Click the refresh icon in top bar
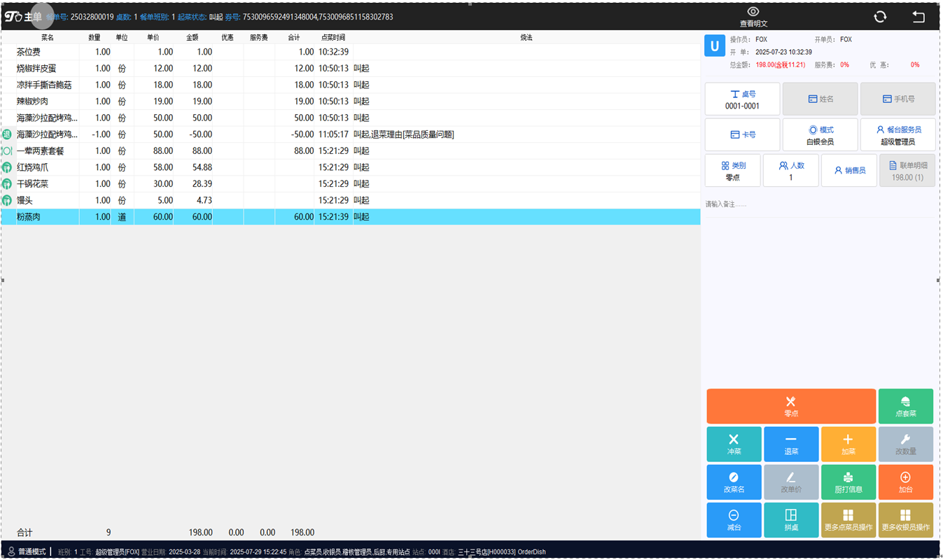943x560 pixels. coord(880,17)
